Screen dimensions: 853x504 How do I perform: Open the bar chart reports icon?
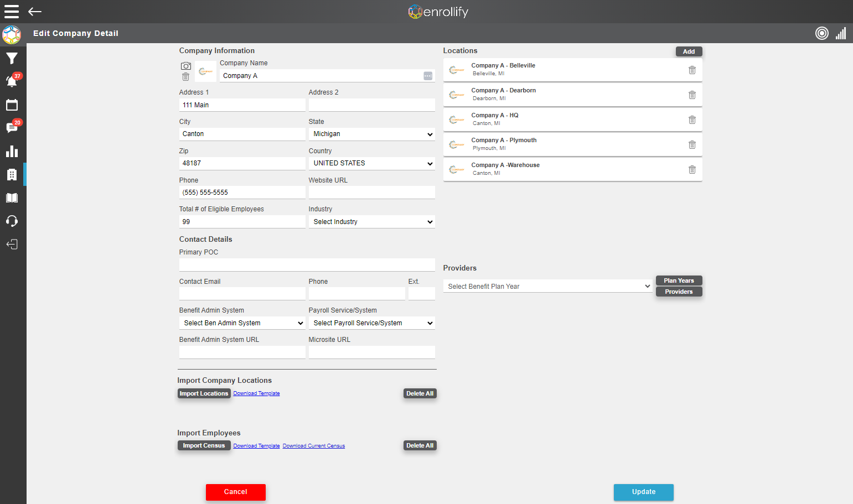12,152
